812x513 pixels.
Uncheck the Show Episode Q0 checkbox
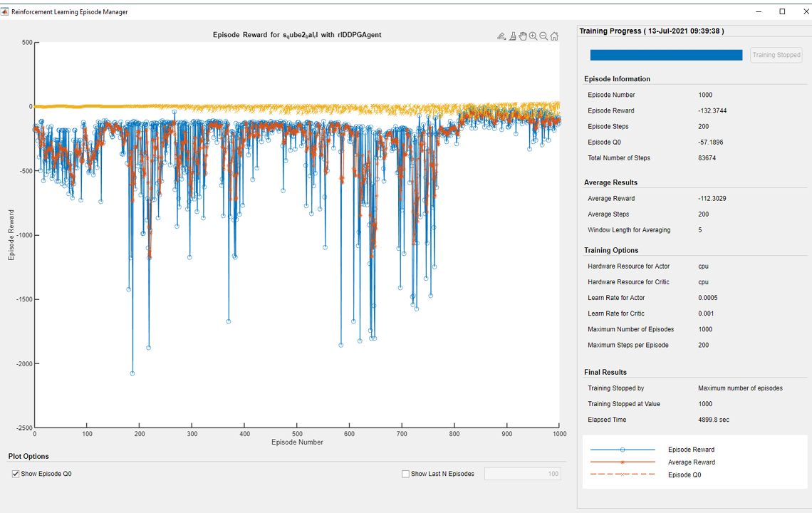[16, 474]
